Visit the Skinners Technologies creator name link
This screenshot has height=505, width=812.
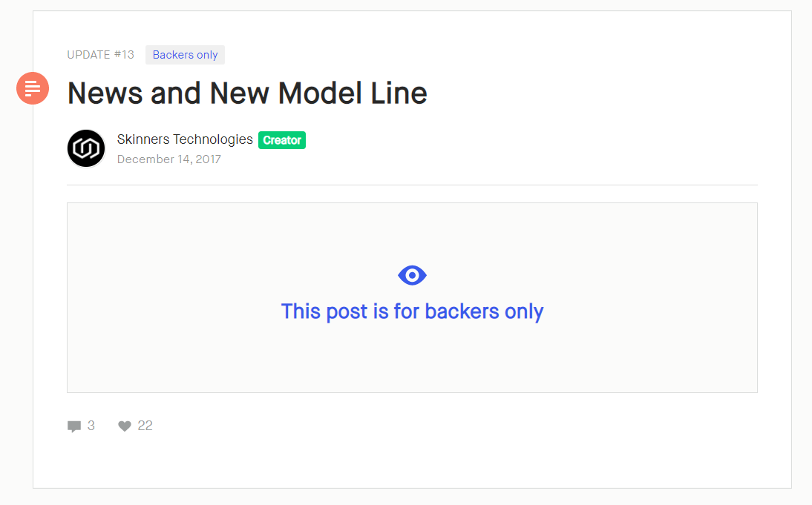point(185,139)
